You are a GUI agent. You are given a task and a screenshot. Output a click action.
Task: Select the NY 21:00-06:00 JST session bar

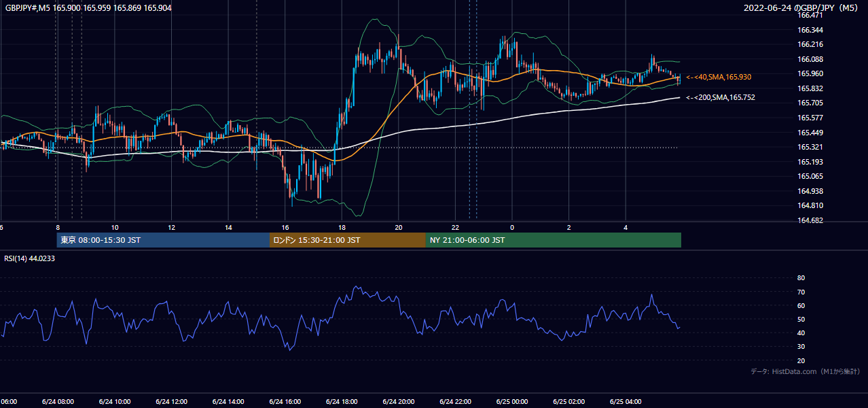[554, 240]
